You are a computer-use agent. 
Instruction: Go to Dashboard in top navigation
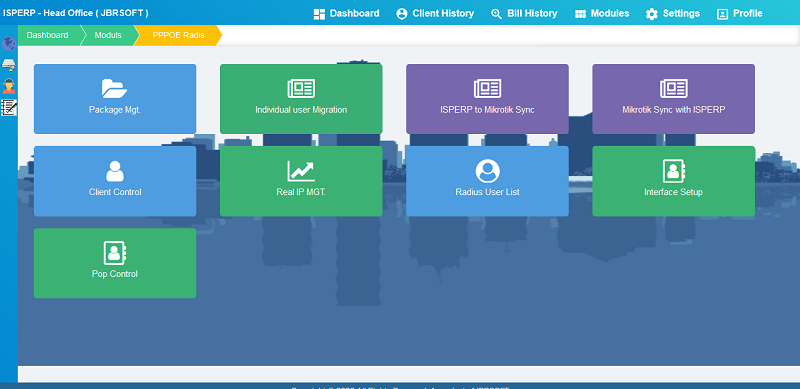(x=346, y=14)
